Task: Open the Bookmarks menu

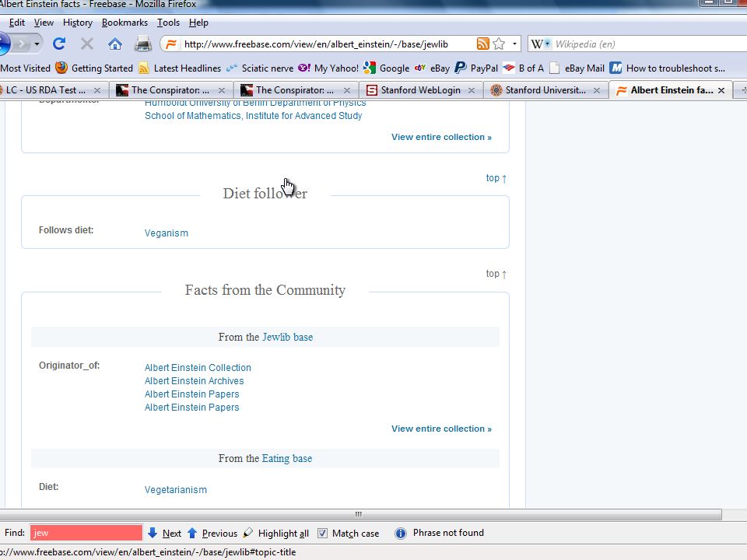Action: (124, 23)
